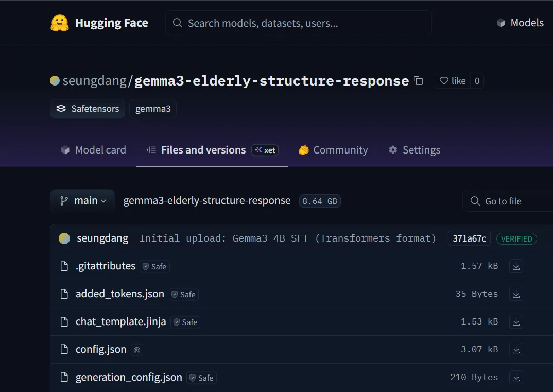Click file icon beside generation_config.json
Viewport: 553px width, 392px height.
[64, 378]
